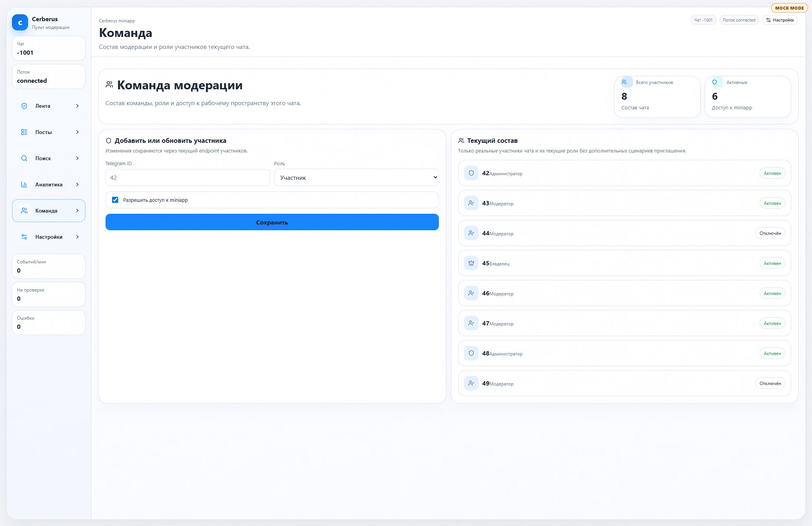
Task: Click the Отключён badge for member 49
Action: tap(770, 384)
